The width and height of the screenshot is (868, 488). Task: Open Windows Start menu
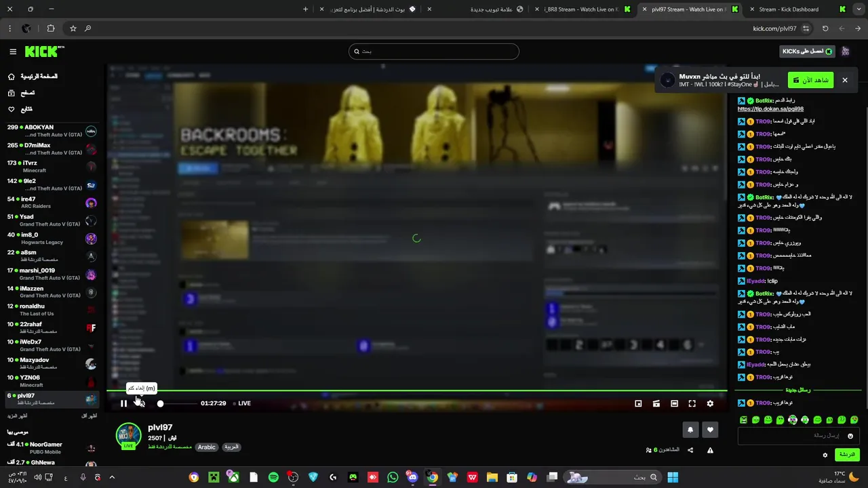tap(673, 477)
